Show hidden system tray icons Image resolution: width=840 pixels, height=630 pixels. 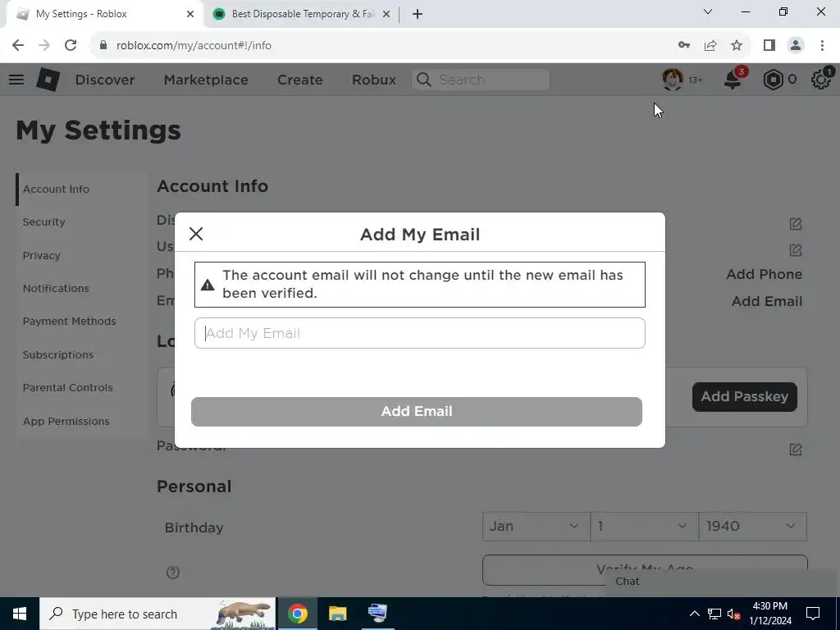click(x=694, y=614)
